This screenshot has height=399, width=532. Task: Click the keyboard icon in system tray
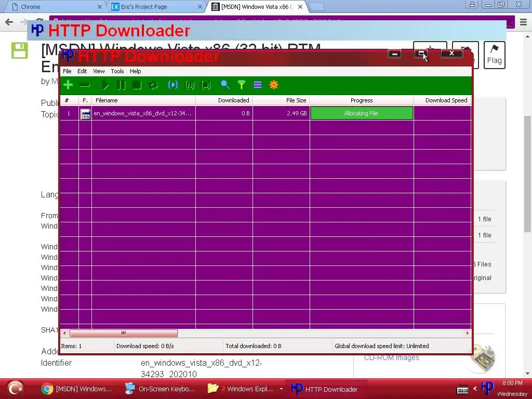click(462, 389)
